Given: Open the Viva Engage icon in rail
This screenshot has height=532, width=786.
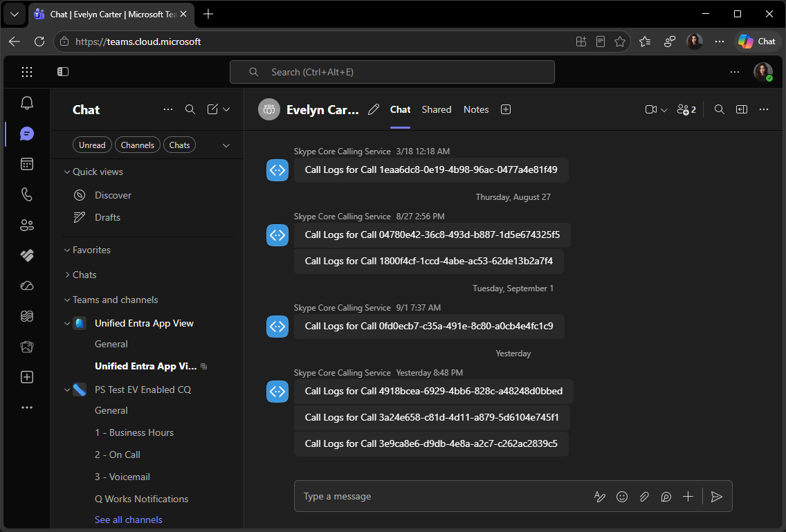Looking at the screenshot, I should coord(27,316).
